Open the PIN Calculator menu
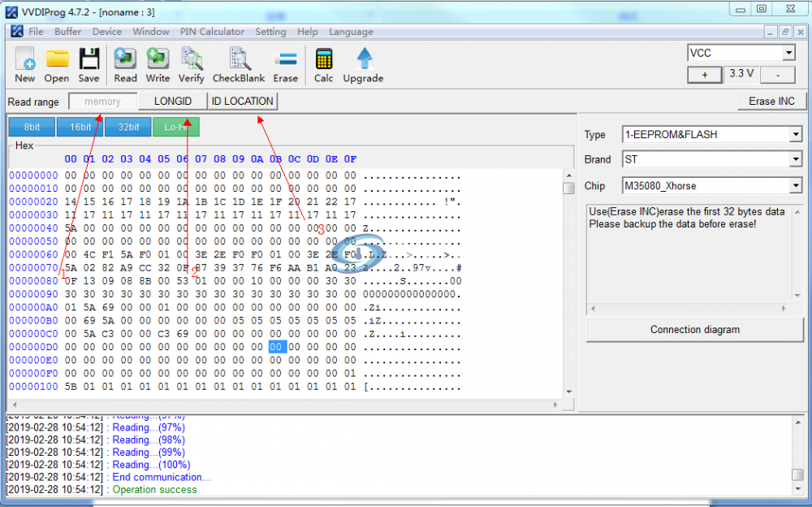This screenshot has width=812, height=507. [x=212, y=32]
